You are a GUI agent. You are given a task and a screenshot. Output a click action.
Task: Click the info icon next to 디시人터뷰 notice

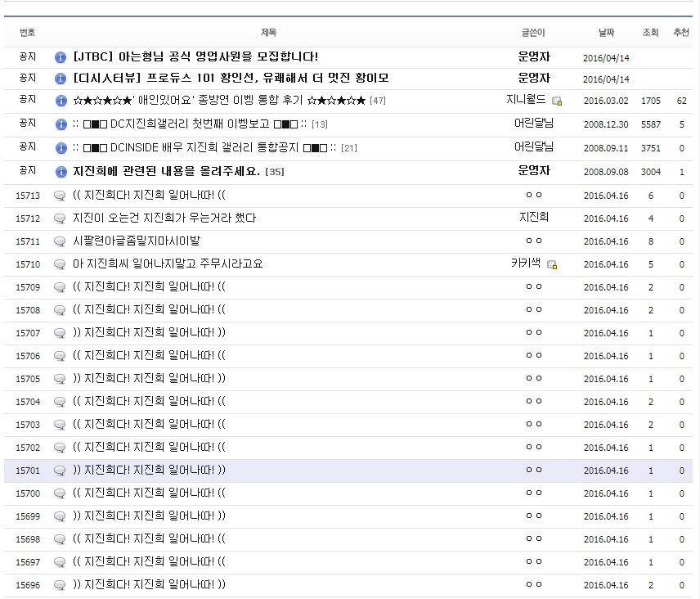pos(60,79)
